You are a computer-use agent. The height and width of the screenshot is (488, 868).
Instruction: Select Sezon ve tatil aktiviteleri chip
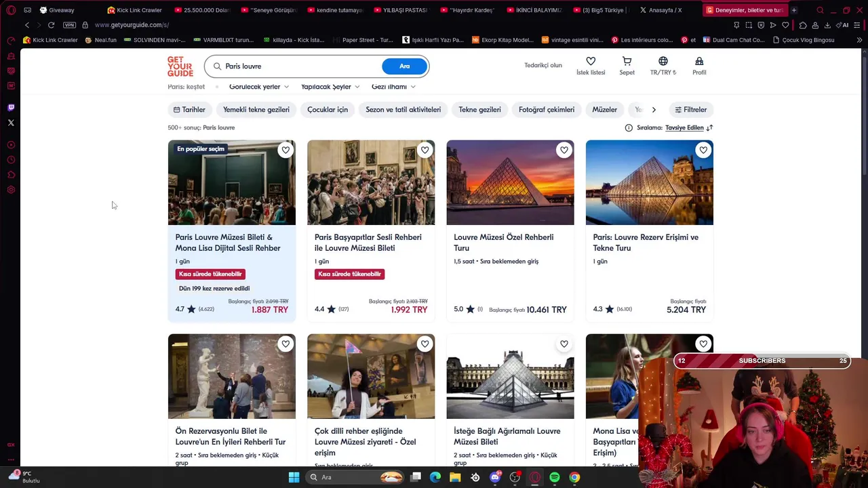point(403,110)
